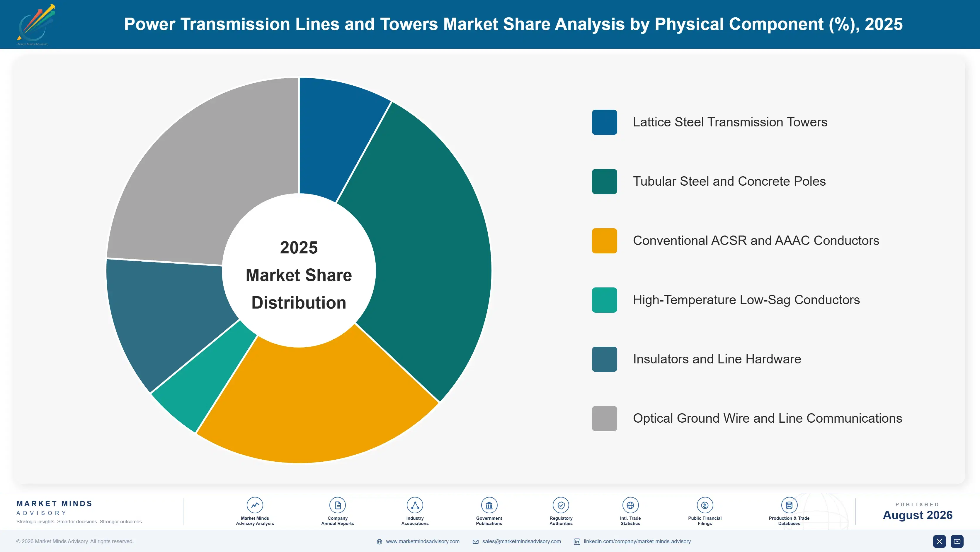Screen dimensions: 980x552
Task: Click 'Conventional ACSR and AAAC Conductors' label
Action: click(x=756, y=241)
